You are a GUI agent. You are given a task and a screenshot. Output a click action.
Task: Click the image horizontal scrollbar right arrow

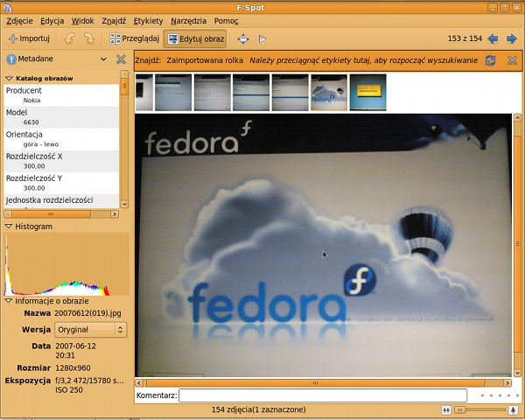[x=507, y=383]
